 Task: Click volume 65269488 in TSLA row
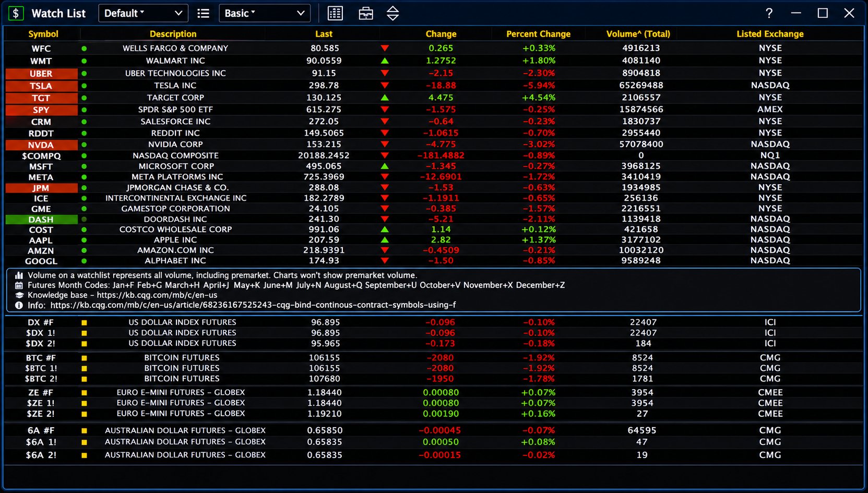(641, 85)
